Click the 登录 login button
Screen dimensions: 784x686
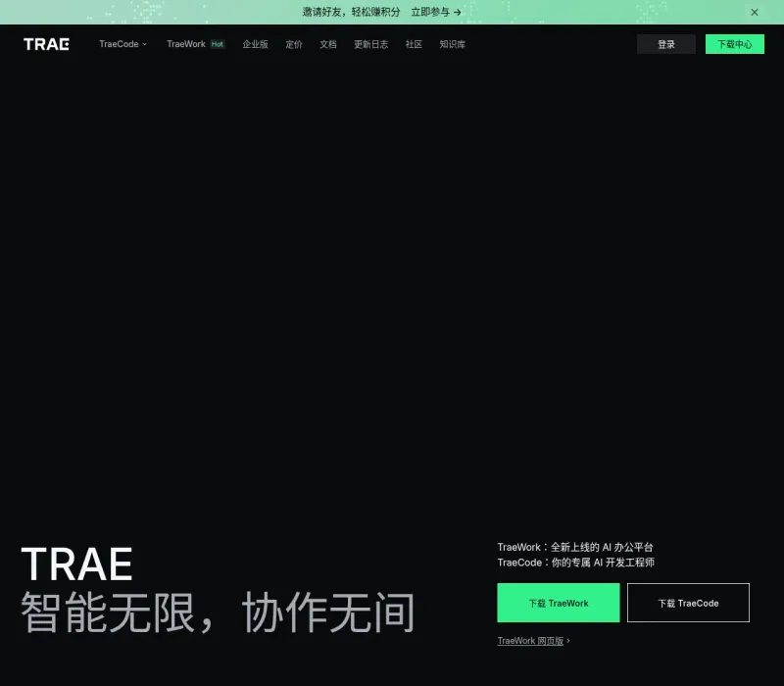point(666,44)
